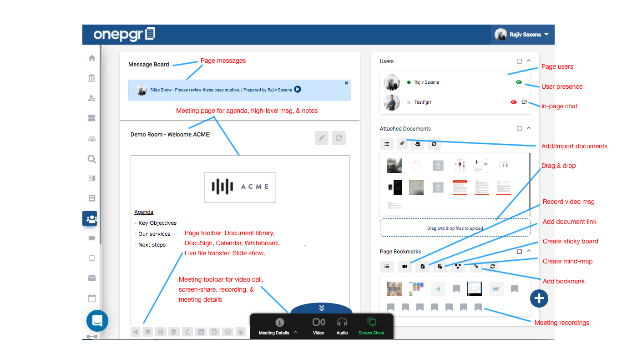Open the support chat bubble widget
The width and height of the screenshot is (637, 364).
97,321
